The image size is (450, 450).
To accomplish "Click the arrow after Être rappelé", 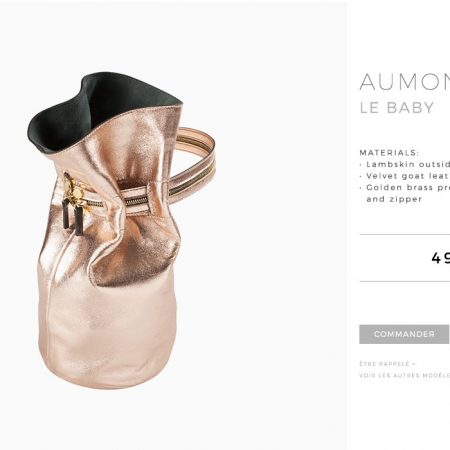I will pos(413,364).
